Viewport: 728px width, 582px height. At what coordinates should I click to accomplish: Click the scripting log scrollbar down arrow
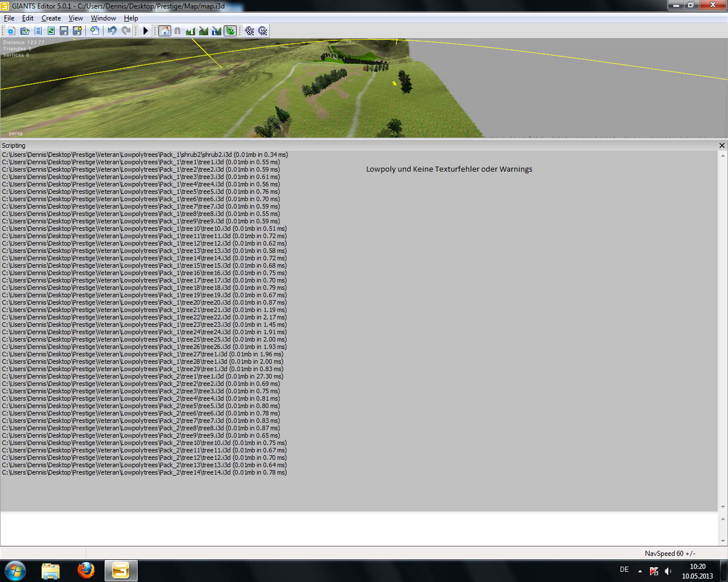(723, 507)
